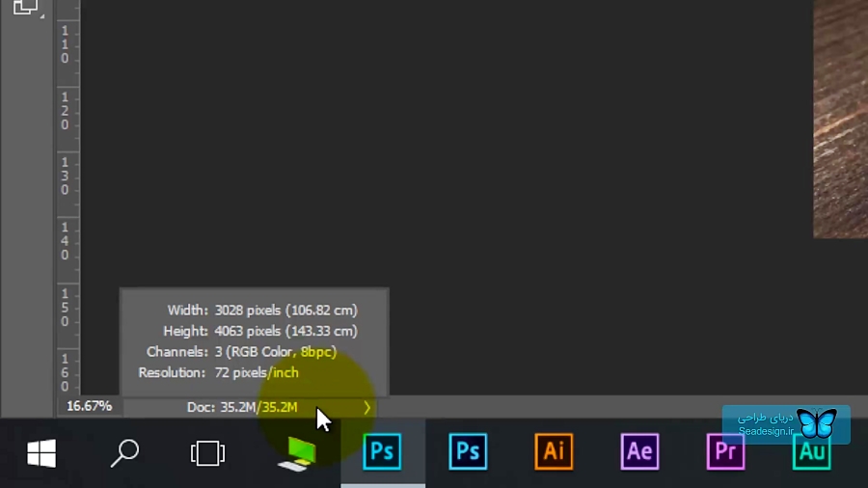Open the taskbar search magnifier
This screenshot has height=488, width=868.
tap(124, 453)
